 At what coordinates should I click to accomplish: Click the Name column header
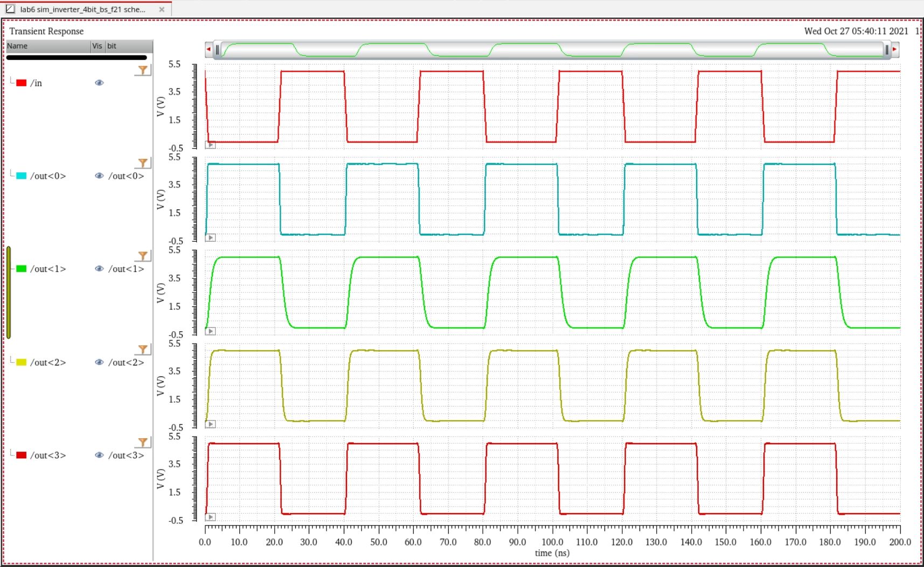(47, 46)
